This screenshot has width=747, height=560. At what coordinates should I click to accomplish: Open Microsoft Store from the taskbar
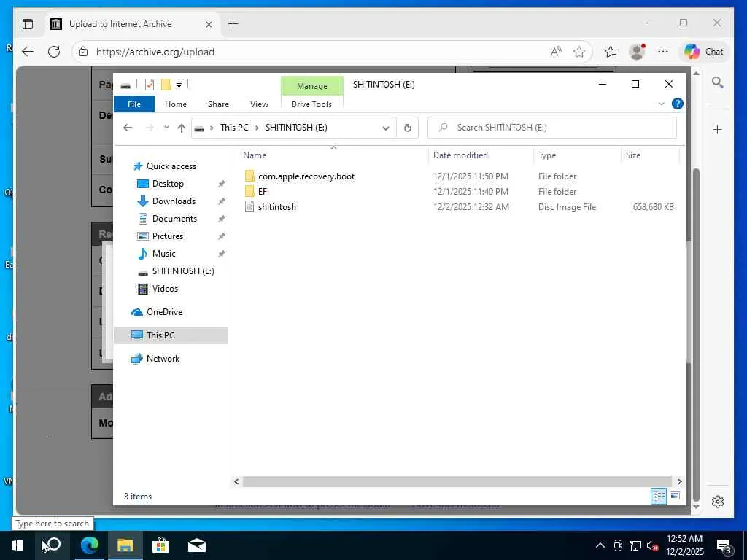[160, 545]
